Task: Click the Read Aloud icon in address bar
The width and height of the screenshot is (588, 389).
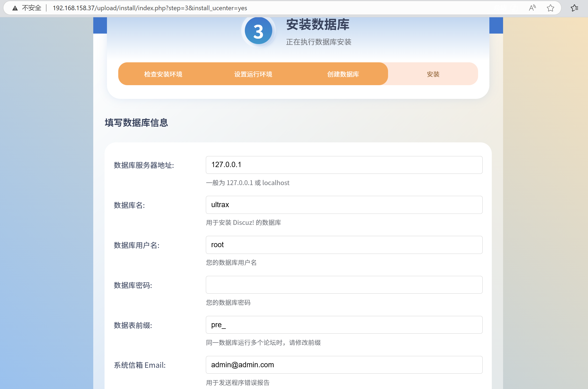Action: [x=532, y=8]
